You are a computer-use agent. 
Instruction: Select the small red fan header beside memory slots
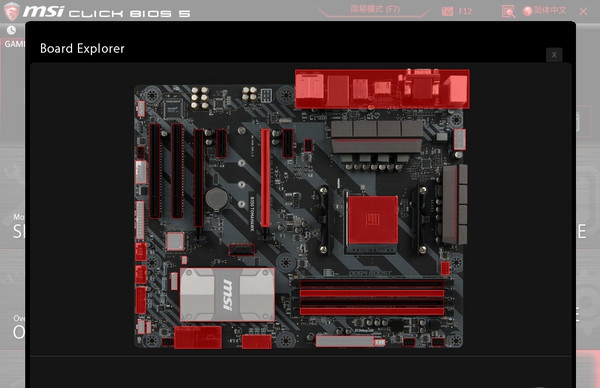click(x=445, y=268)
